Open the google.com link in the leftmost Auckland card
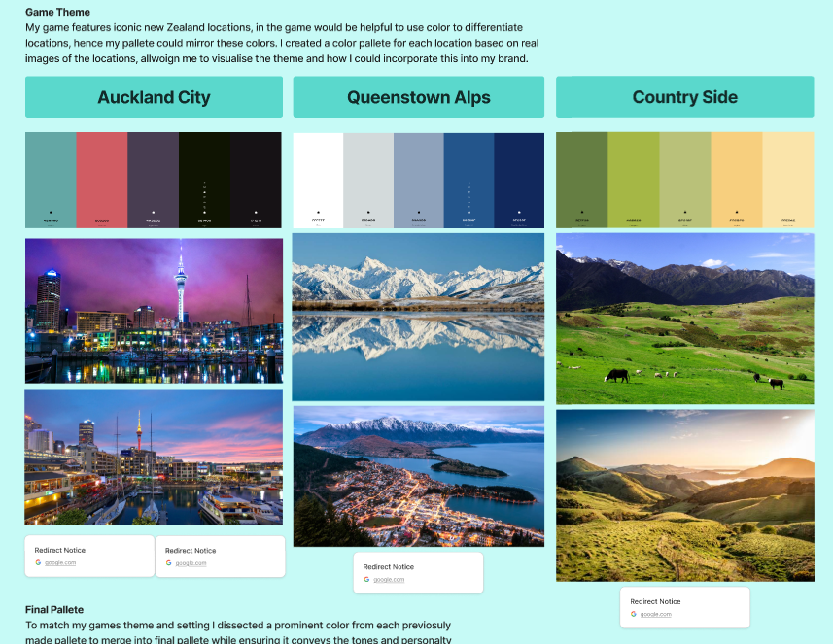The image size is (833, 644). pyautogui.click(x=60, y=562)
